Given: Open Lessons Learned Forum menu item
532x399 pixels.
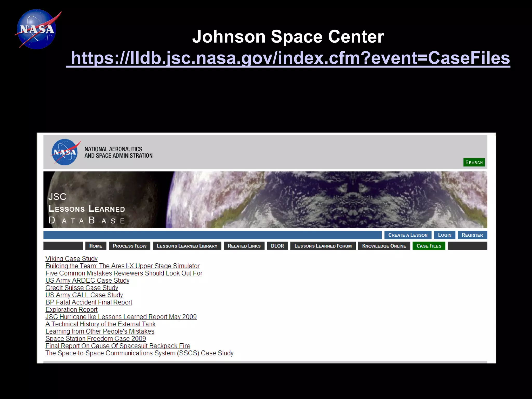Looking at the screenshot, I should click(x=323, y=246).
